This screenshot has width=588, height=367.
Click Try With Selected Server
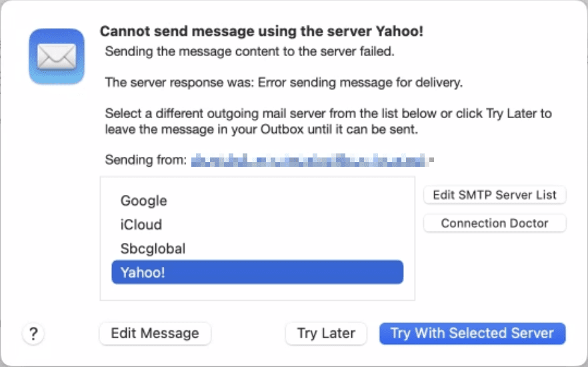pyautogui.click(x=472, y=334)
